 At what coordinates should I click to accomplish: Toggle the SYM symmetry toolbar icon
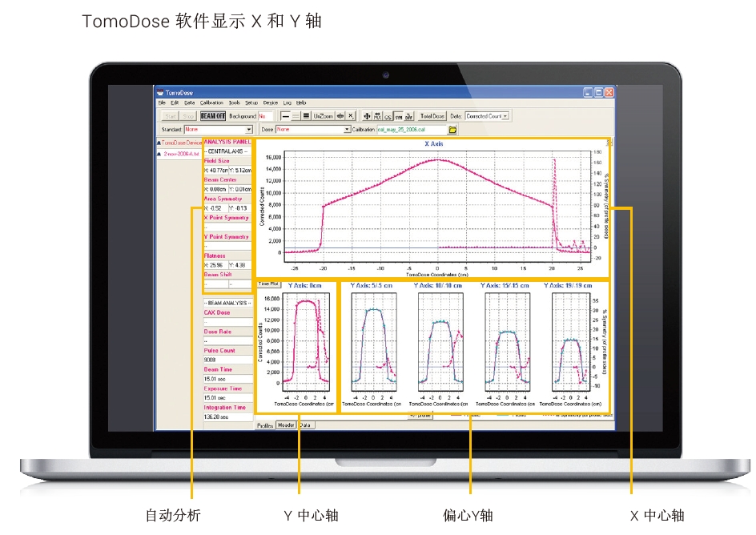pyautogui.click(x=398, y=116)
